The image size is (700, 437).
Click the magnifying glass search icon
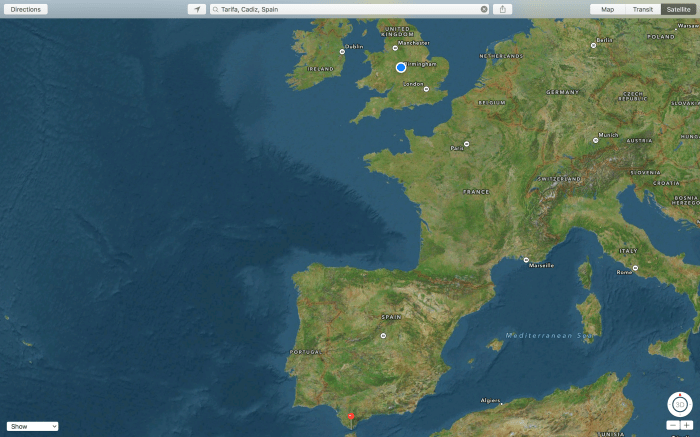pyautogui.click(x=215, y=9)
